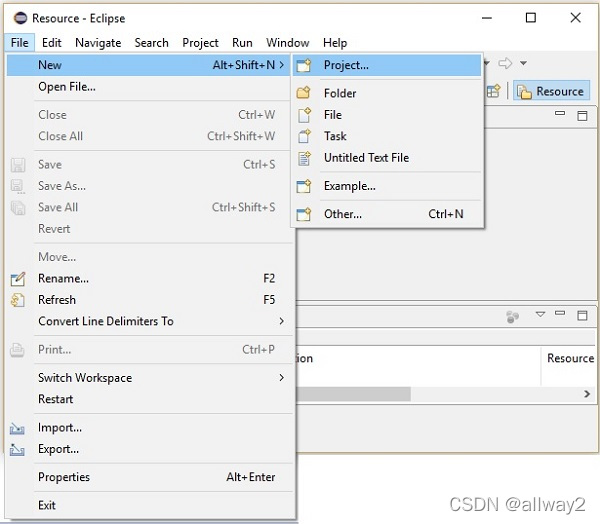The image size is (600, 524).
Task: Select Restart in File menu
Action: pos(148,399)
